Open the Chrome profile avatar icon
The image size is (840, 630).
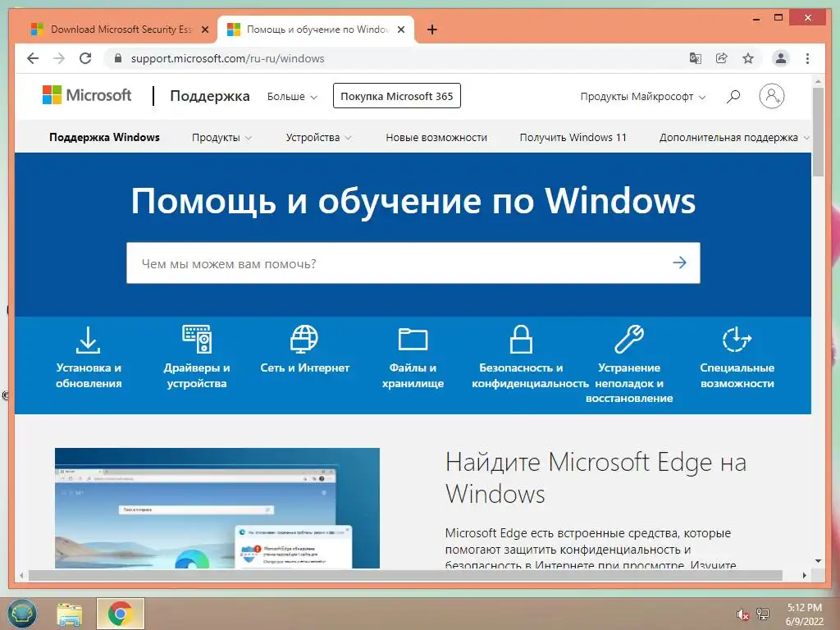pyautogui.click(x=781, y=58)
